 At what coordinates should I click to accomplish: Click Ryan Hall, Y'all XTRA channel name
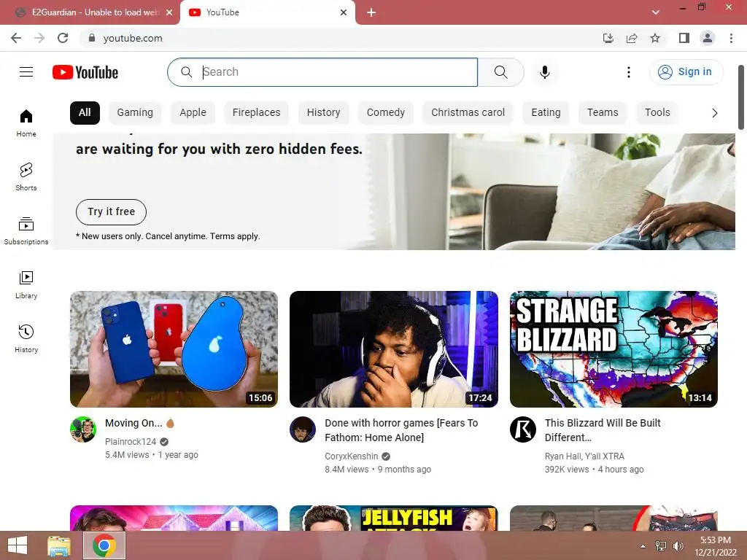584,456
